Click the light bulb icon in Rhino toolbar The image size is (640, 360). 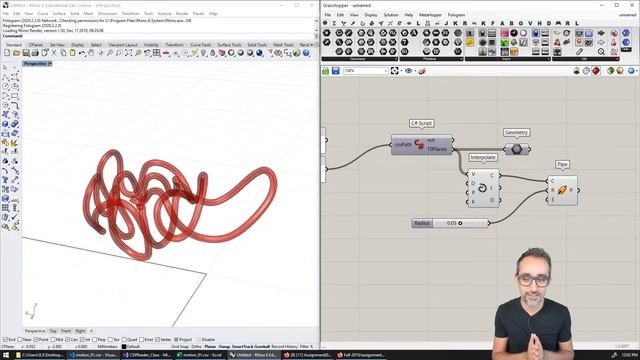203,53
